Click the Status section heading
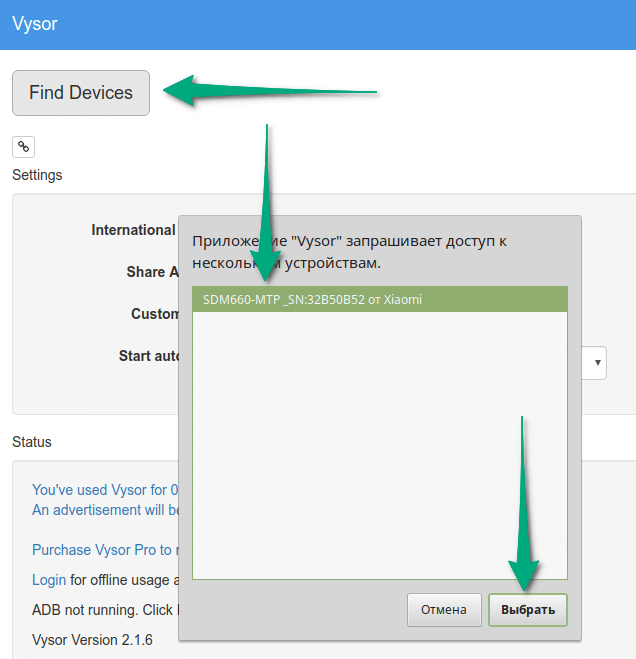This screenshot has height=659, width=636. pos(32,442)
